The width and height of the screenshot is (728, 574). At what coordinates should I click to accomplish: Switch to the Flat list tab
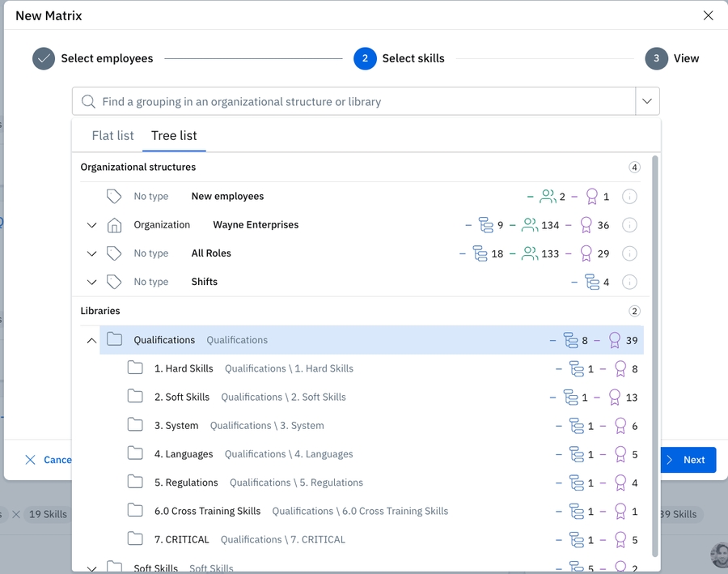tap(112, 136)
